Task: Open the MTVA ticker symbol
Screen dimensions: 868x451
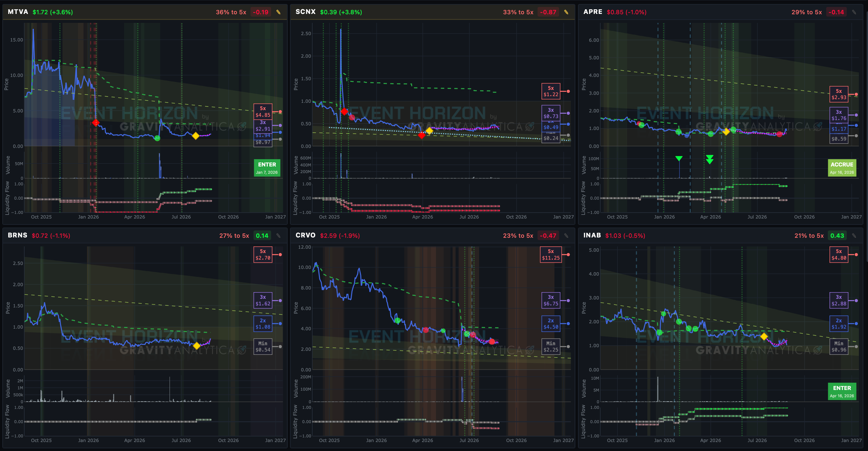Action: click(x=18, y=12)
